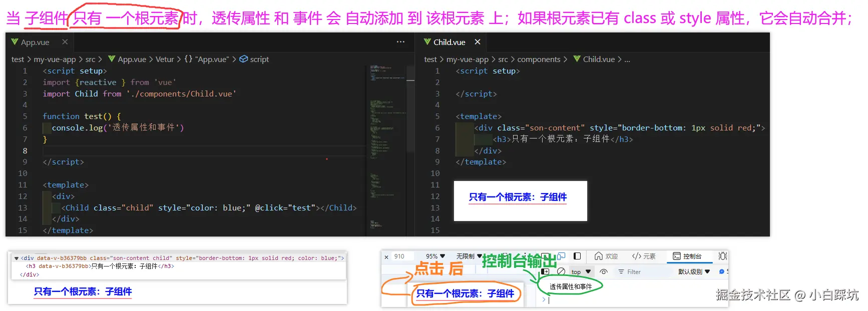Screen dimensions: 868x311
Task: Open the 默认级别 log level dropdown
Action: (x=694, y=272)
